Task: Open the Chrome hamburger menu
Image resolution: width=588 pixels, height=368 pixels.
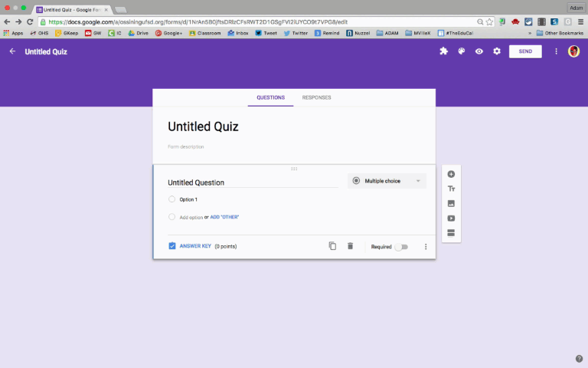Action: coord(580,21)
